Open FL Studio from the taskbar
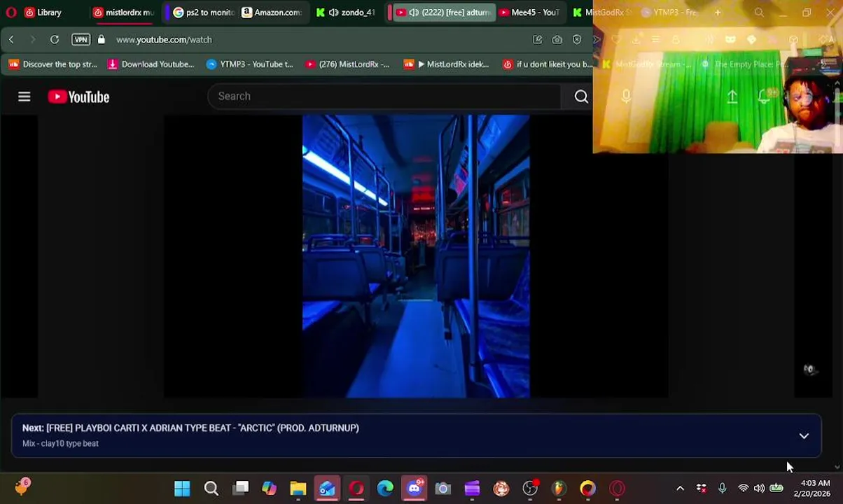This screenshot has width=843, height=504. 559,489
